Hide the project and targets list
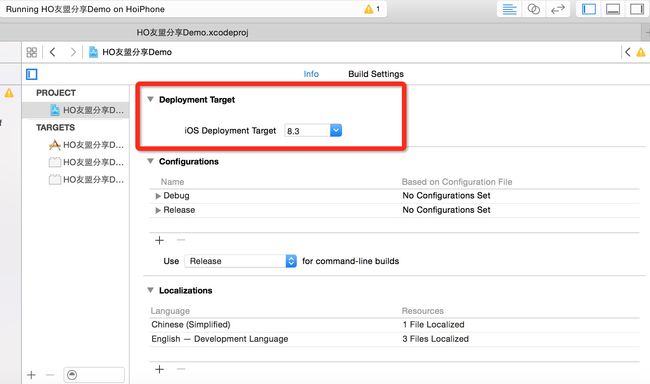 click(32, 74)
